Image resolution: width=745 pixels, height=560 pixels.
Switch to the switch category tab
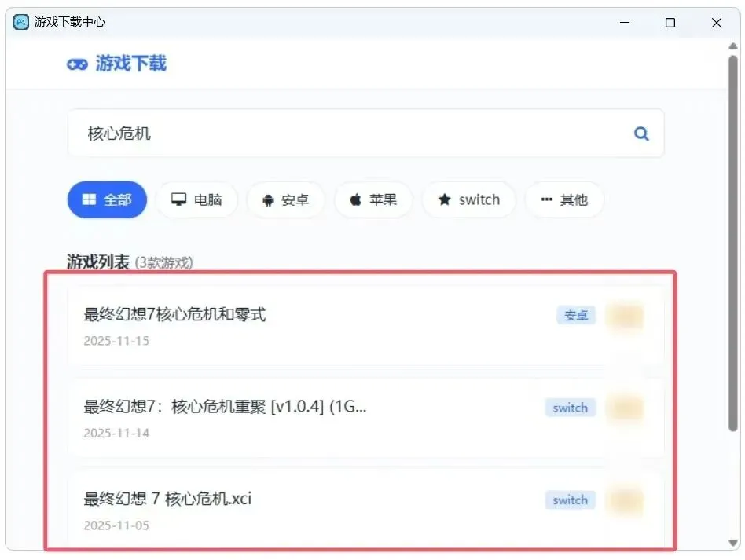point(469,199)
